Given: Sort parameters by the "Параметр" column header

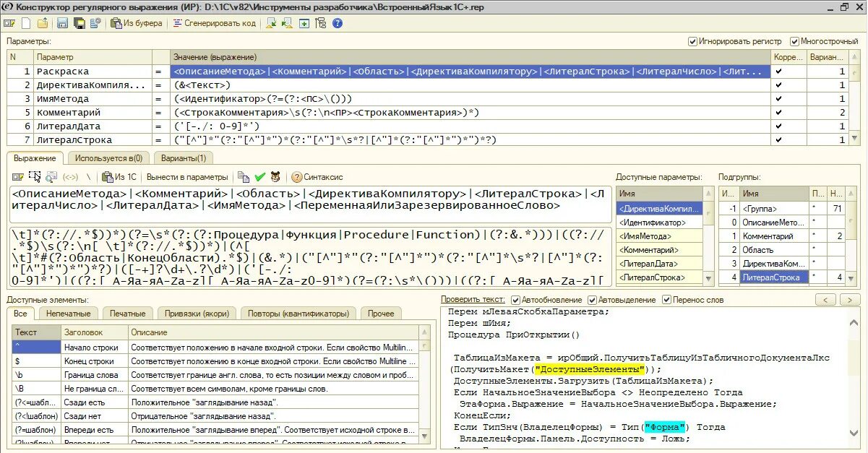Looking at the screenshot, I should pyautogui.click(x=92, y=57).
